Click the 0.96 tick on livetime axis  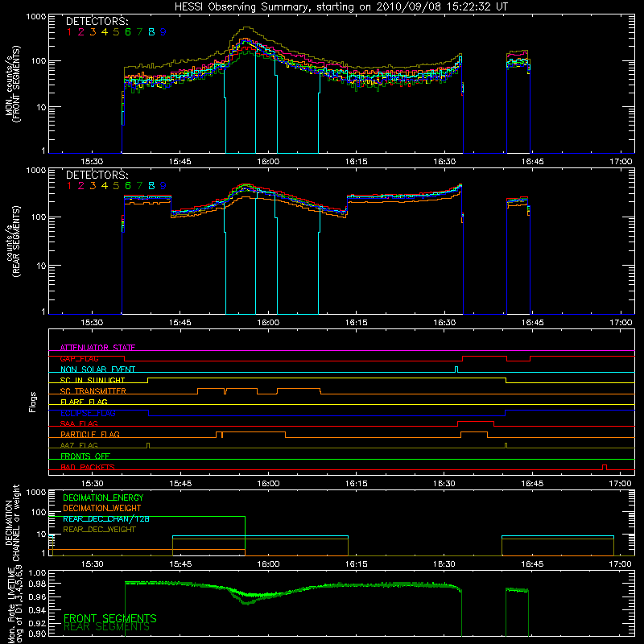(x=38, y=597)
